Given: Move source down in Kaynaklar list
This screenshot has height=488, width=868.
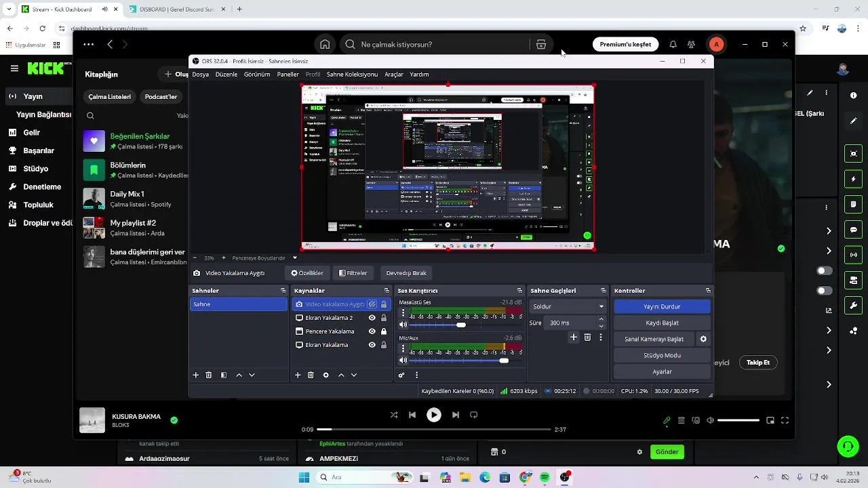Looking at the screenshot, I should tap(354, 375).
